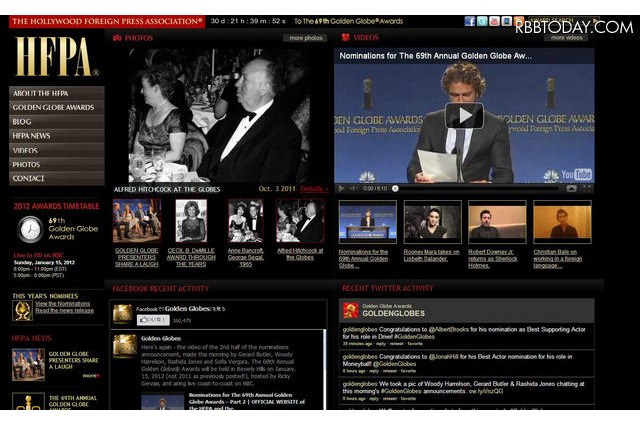The image size is (640, 426).
Task: Select the Anne Bancroft and George Segal thumbnail
Action: click(246, 221)
